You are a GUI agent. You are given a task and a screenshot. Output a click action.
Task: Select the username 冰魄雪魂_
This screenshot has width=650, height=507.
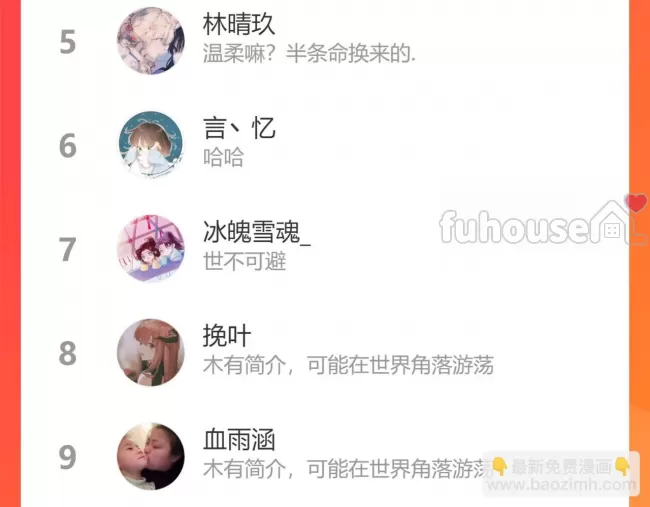coord(257,232)
